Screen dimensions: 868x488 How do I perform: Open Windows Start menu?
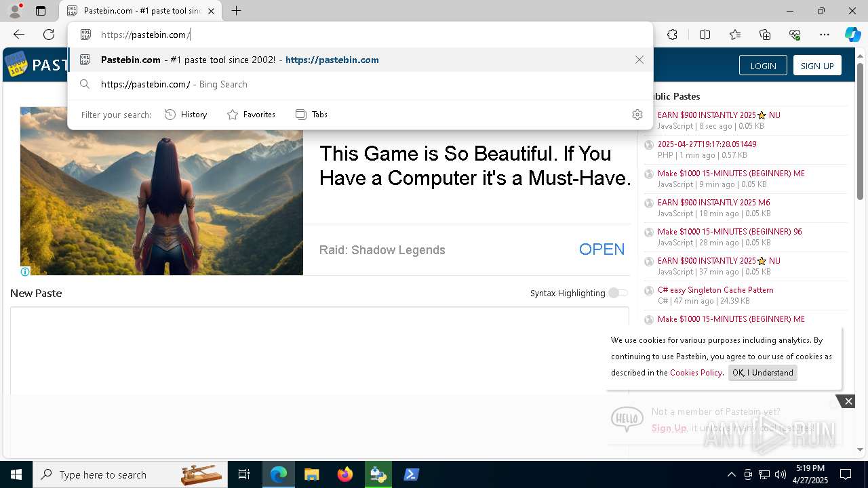(x=16, y=474)
